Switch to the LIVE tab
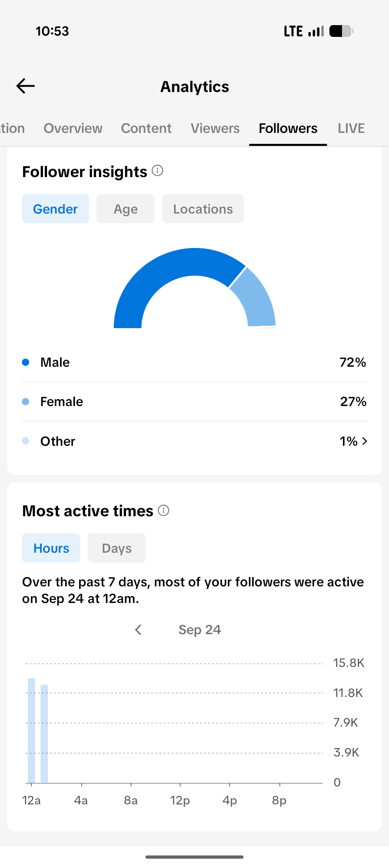The image size is (389, 868). (351, 128)
